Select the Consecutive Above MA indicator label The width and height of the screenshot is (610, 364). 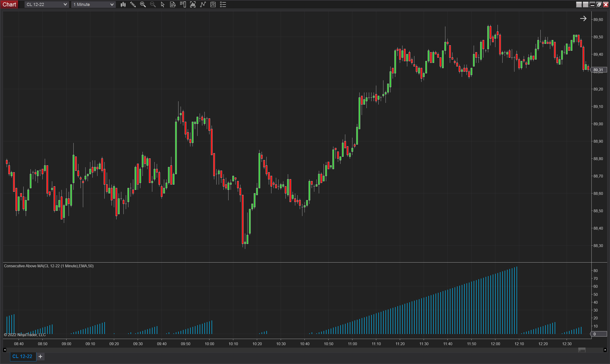pos(49,266)
